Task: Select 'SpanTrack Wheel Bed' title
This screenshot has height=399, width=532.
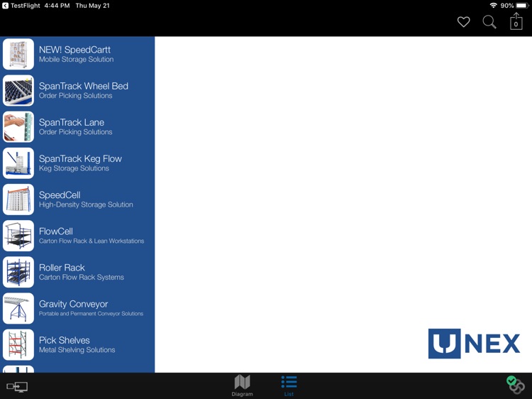Action: click(x=84, y=86)
